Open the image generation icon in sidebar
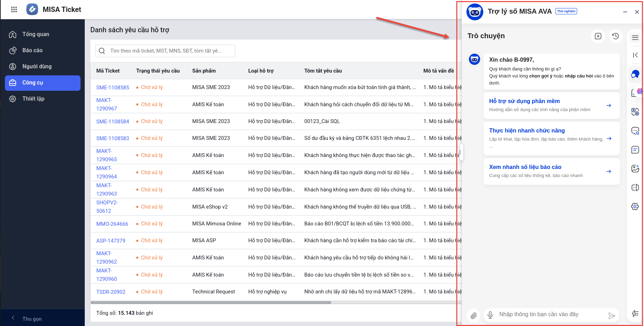 (635, 169)
